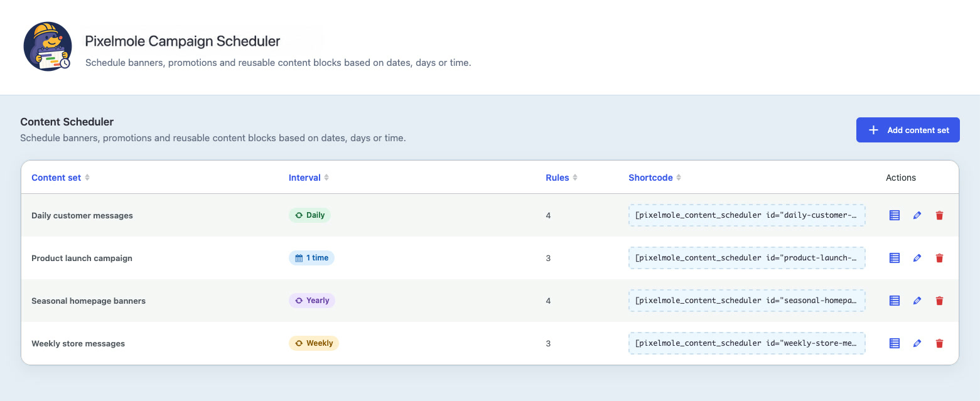
Task: Click rules count in Product launch campaign row
Action: click(x=548, y=258)
